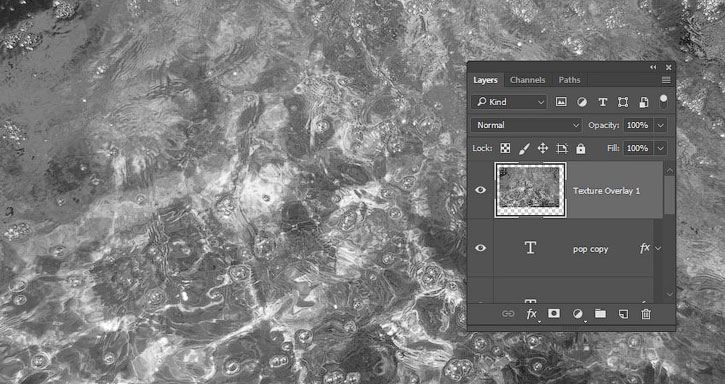This screenshot has height=384, width=725.
Task: Select Texture Overlay 1 layer thumbnail
Action: coord(530,190)
